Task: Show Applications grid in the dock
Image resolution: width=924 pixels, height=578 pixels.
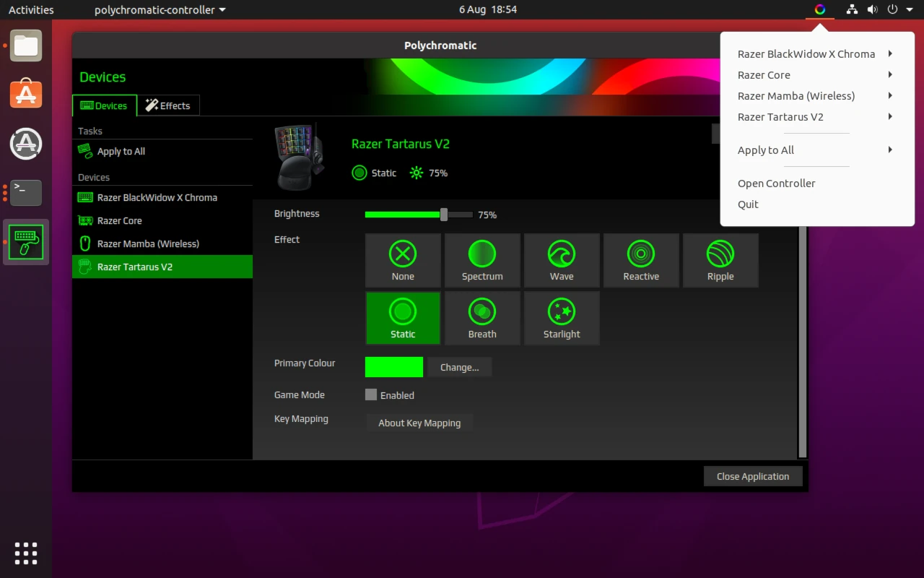Action: 26,553
